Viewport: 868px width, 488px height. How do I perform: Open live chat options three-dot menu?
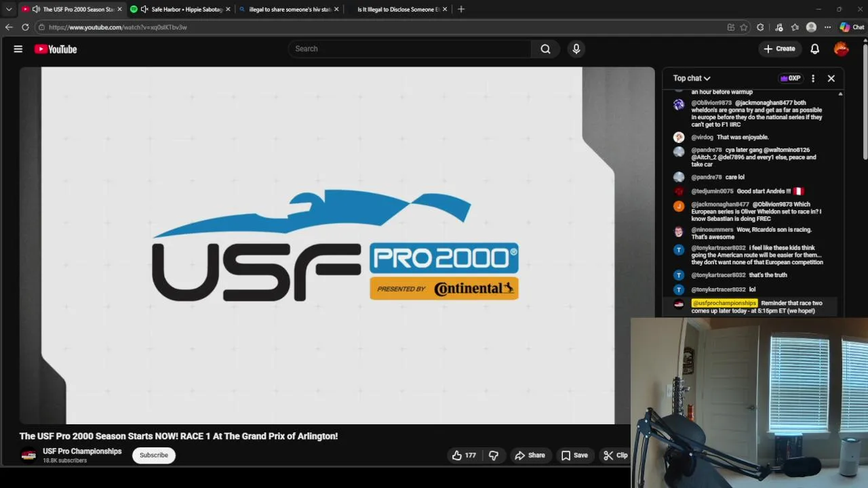tap(813, 79)
